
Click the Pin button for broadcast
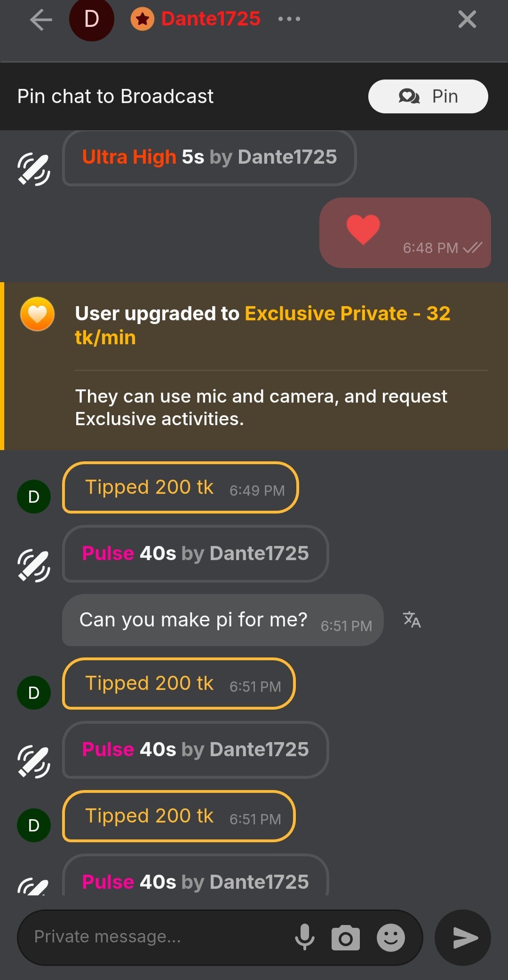pyautogui.click(x=428, y=96)
